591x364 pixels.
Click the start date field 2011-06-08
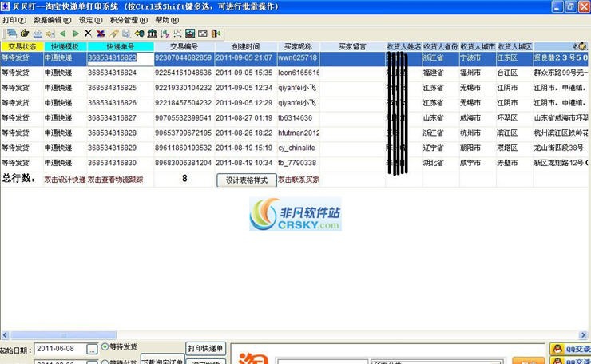(61, 349)
